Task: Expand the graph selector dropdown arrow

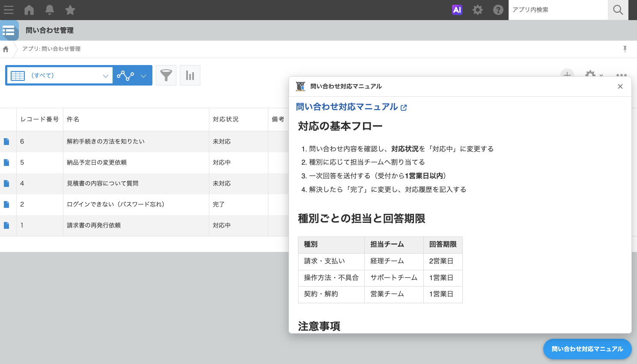Action: tap(143, 76)
